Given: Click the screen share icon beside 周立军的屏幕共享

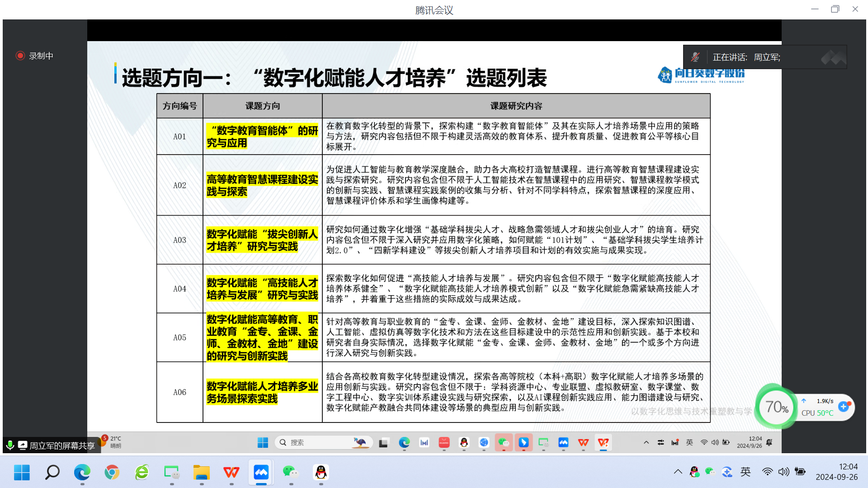Looking at the screenshot, I should coord(22,446).
